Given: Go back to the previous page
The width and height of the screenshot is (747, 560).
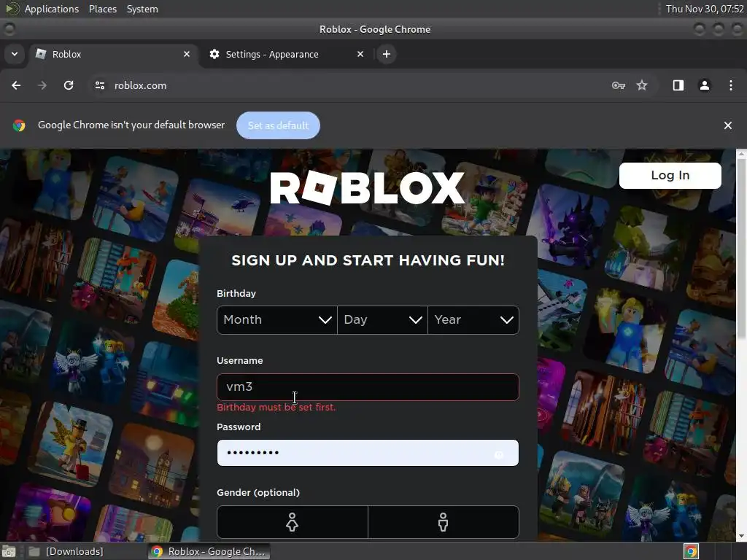Looking at the screenshot, I should coord(16,85).
